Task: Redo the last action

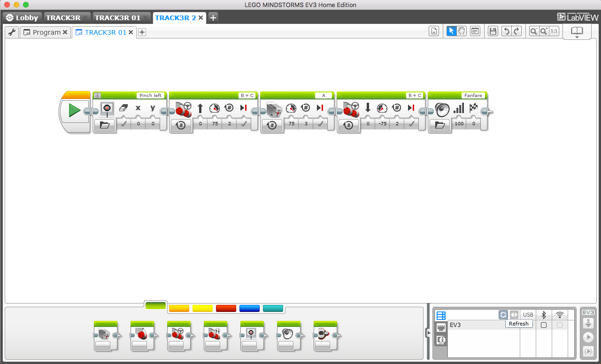Action: click(x=516, y=31)
